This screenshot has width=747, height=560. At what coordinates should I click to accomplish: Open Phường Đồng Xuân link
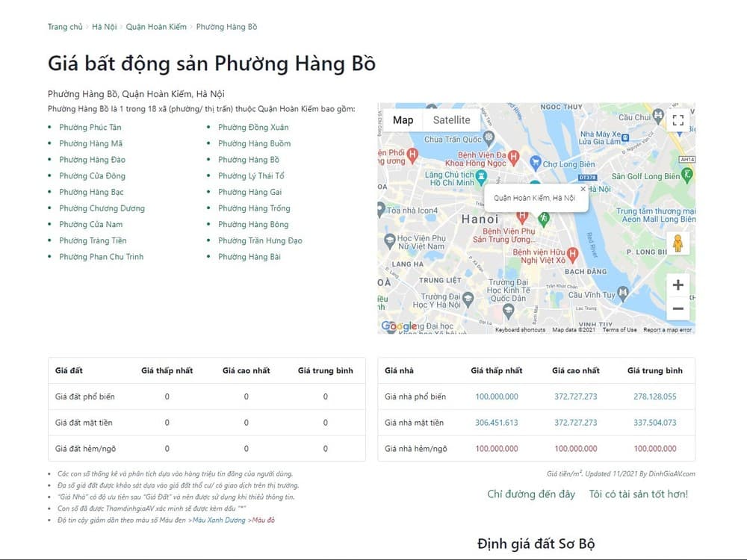tap(253, 127)
